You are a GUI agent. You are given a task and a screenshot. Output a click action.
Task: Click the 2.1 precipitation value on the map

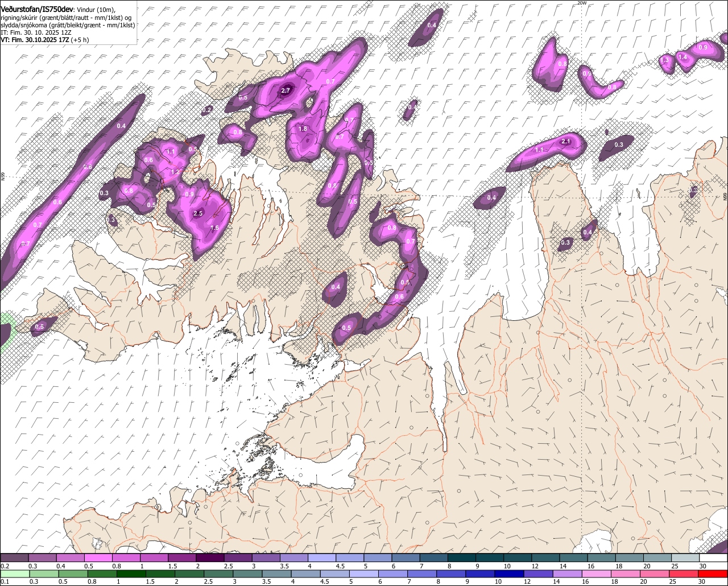566,141
